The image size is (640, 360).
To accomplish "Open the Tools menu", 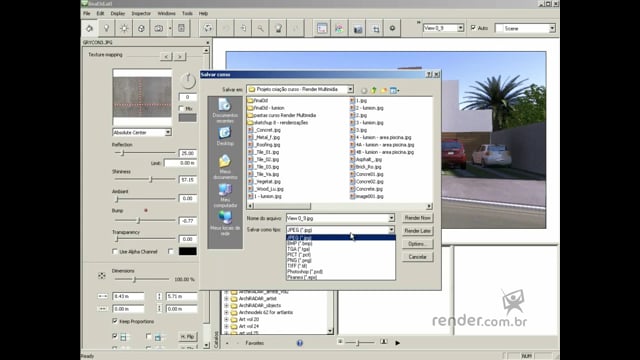I will [x=187, y=13].
